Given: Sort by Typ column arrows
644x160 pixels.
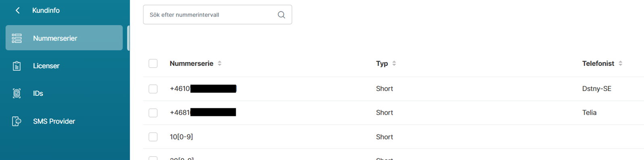Looking at the screenshot, I should click(394, 63).
